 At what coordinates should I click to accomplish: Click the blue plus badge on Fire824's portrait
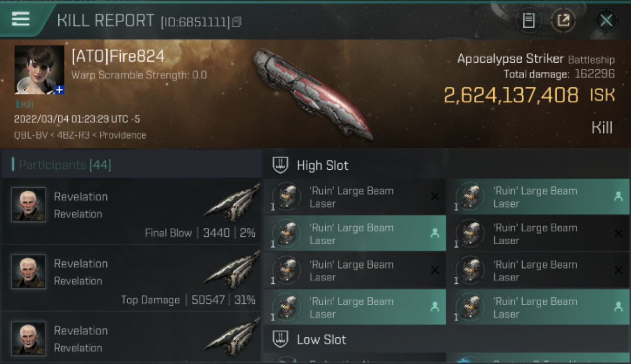point(59,90)
